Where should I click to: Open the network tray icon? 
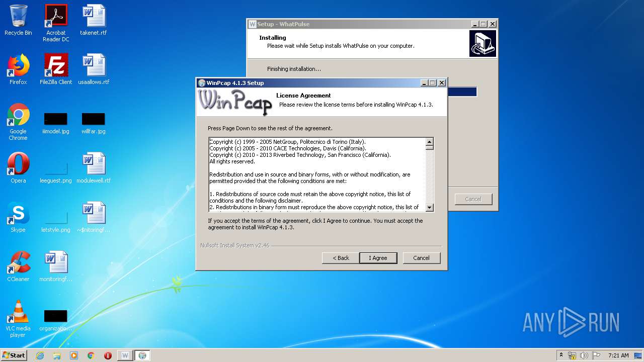tap(572, 355)
